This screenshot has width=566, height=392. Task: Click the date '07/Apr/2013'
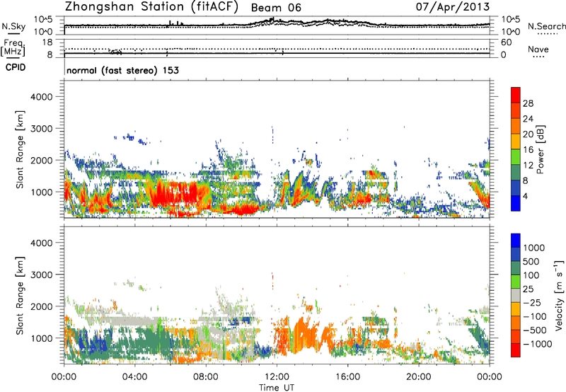point(453,7)
